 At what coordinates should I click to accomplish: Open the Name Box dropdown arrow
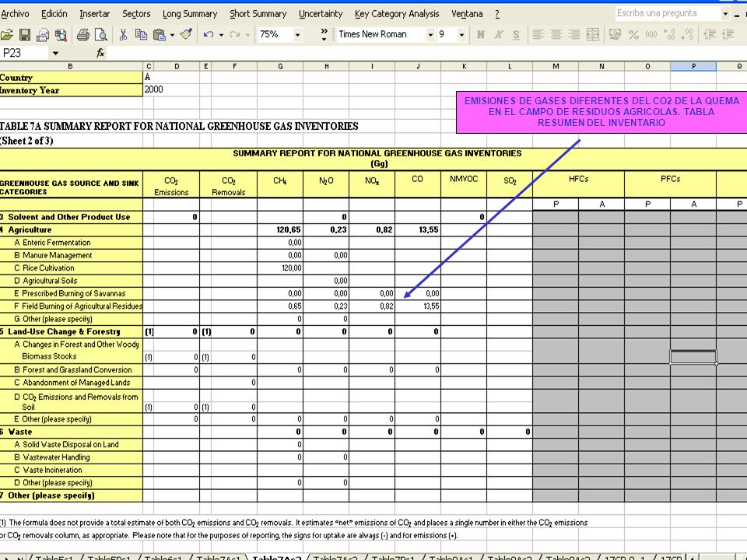coord(55,54)
